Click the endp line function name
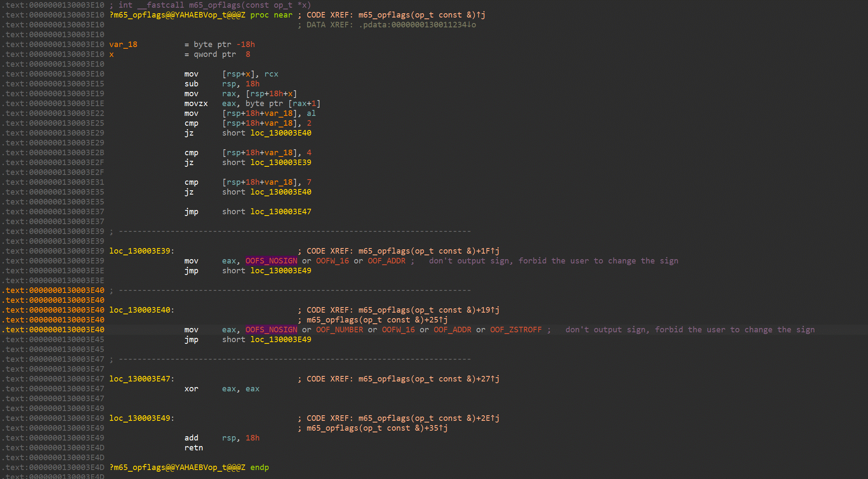 [x=177, y=467]
